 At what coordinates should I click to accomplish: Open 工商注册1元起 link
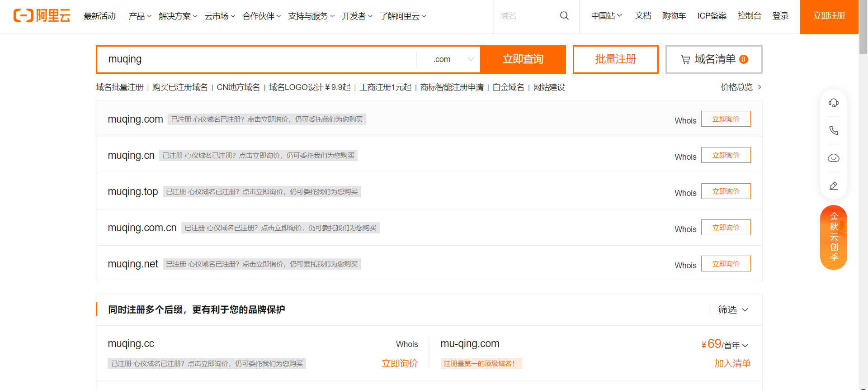[x=385, y=87]
